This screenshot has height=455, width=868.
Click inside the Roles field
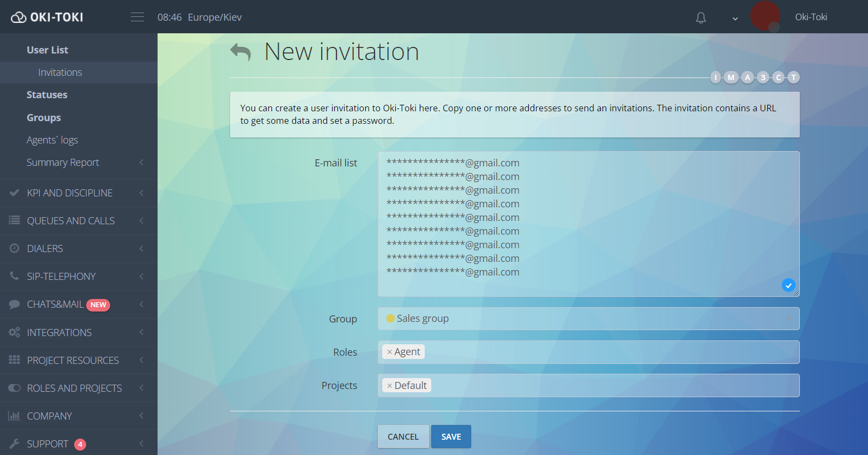point(600,352)
